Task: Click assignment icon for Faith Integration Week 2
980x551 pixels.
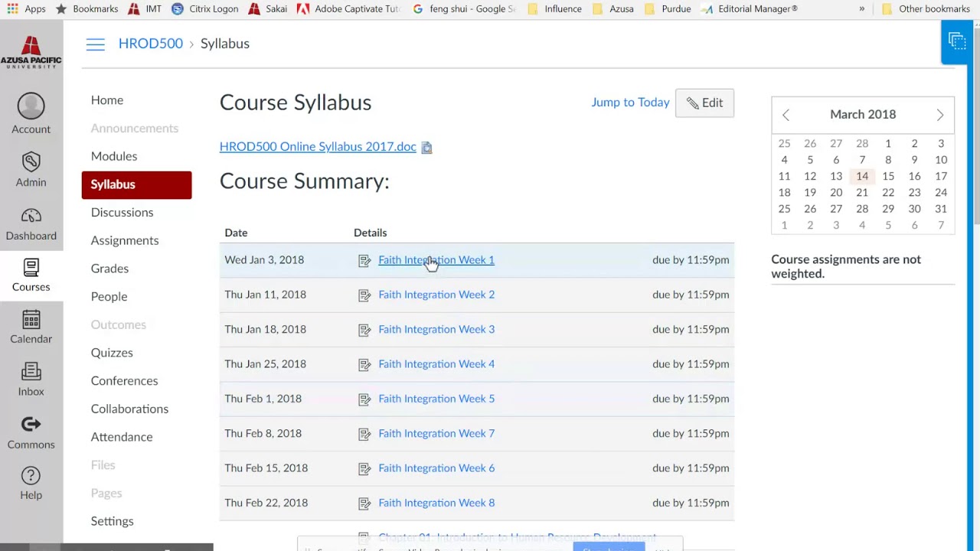Action: coord(364,295)
